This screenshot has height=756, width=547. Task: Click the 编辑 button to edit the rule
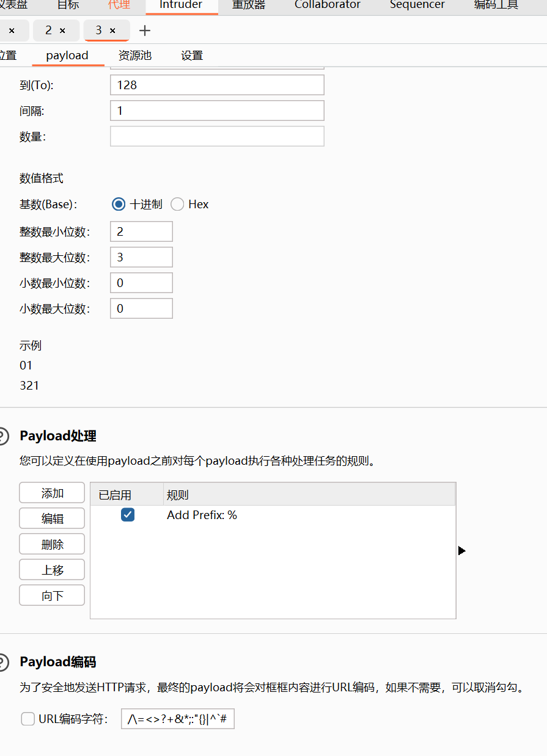[x=52, y=518]
